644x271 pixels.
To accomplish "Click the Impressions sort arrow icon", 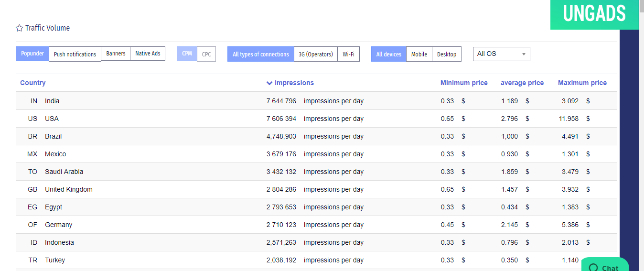I will (269, 83).
